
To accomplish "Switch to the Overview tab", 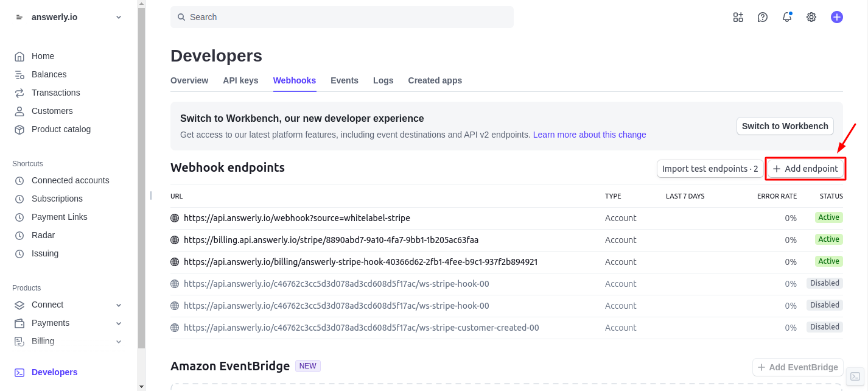I will 189,80.
